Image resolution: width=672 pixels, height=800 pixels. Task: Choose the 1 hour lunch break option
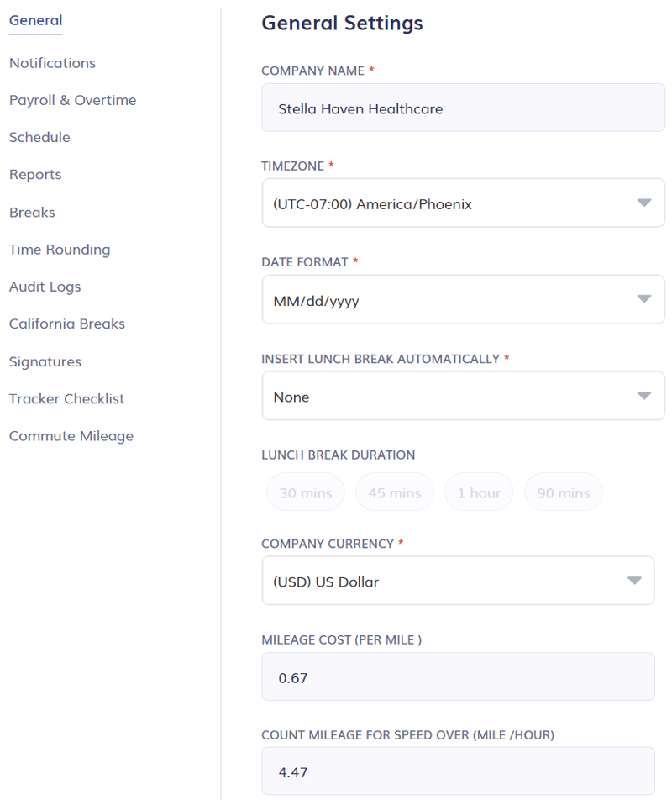[x=479, y=492]
